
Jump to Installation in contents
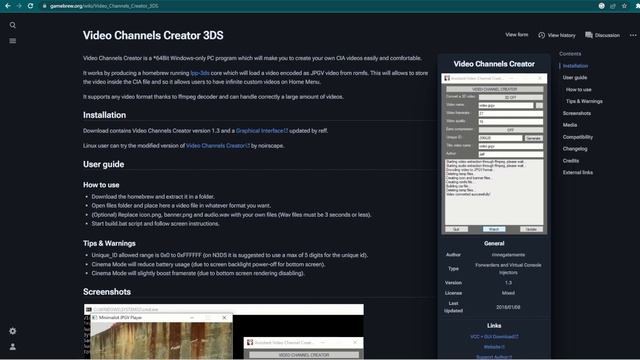[575, 66]
